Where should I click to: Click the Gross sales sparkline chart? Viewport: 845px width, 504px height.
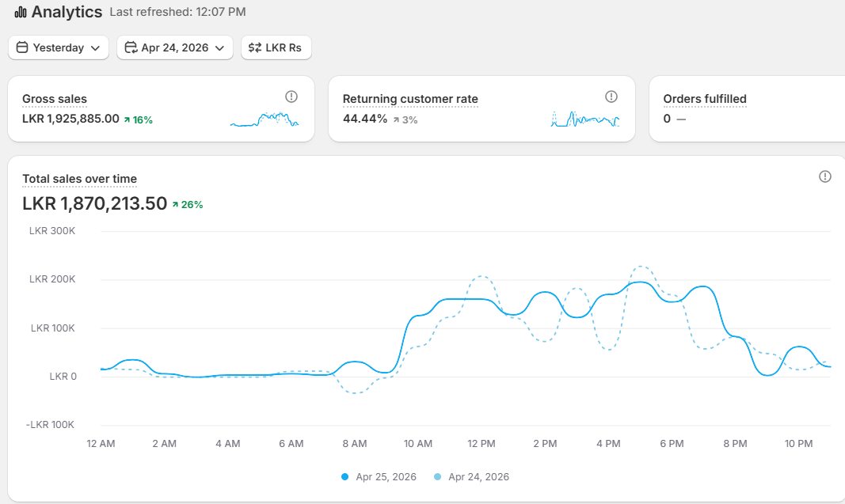click(x=264, y=119)
